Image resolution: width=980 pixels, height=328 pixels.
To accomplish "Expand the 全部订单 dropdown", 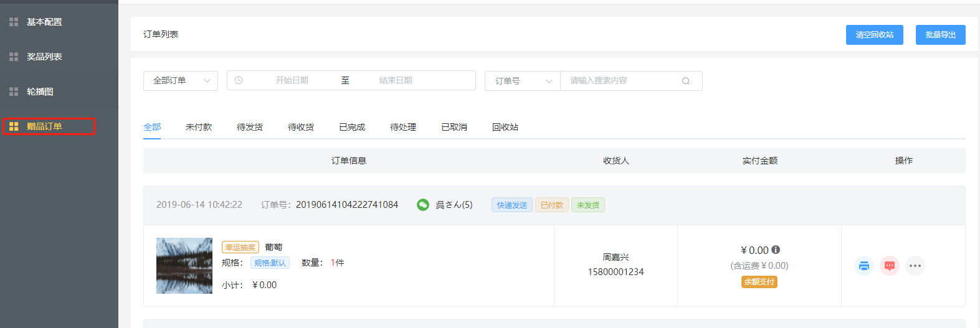I will click(181, 80).
